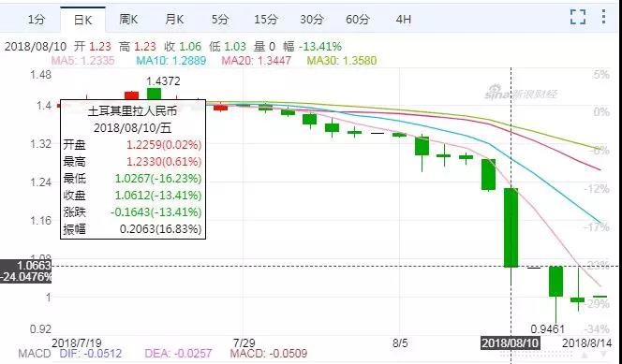Click the MA10 indicator label

171,61
